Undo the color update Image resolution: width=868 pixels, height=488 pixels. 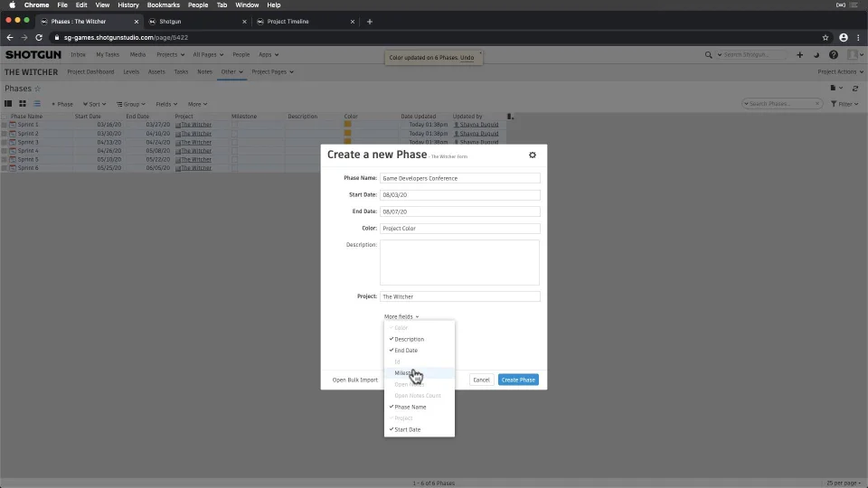[467, 58]
